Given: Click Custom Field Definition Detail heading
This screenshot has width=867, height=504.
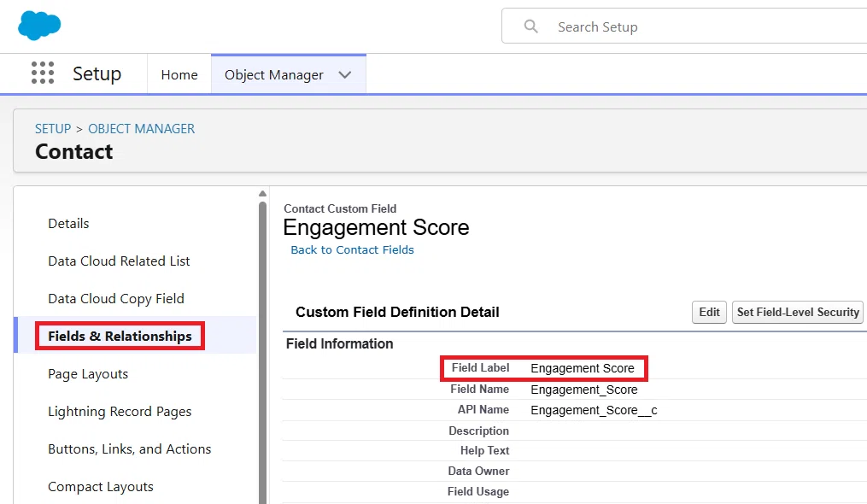Looking at the screenshot, I should click(x=397, y=312).
